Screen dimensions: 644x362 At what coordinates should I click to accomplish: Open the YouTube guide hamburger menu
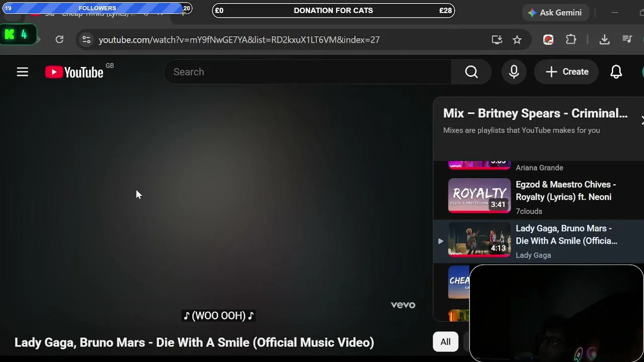coord(23,72)
